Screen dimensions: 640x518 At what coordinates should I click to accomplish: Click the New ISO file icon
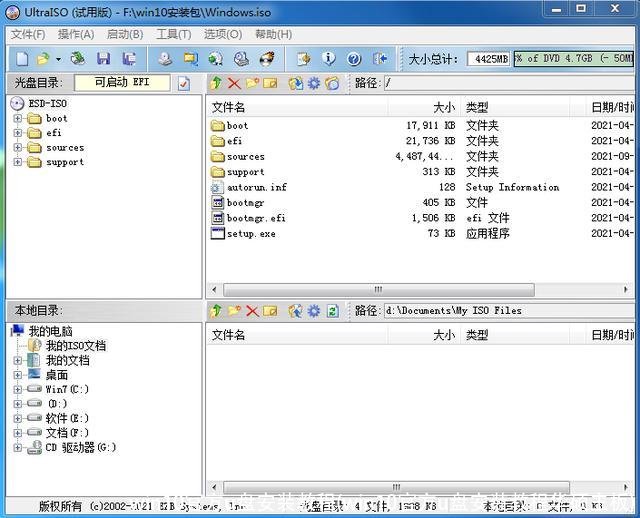point(22,60)
